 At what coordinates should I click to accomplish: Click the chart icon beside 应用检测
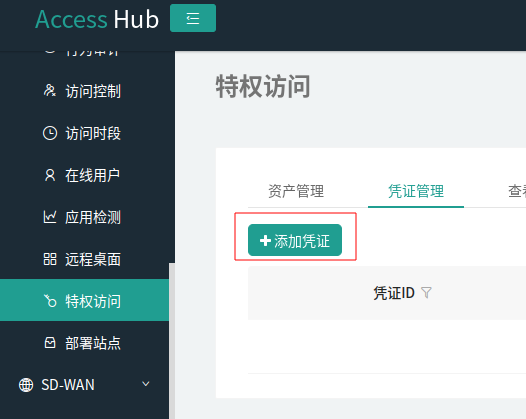click(50, 217)
